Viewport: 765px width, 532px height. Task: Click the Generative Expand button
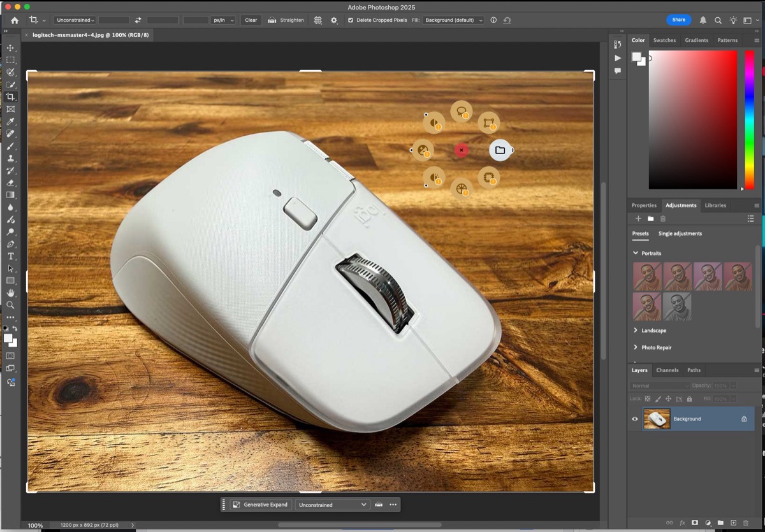click(260, 505)
